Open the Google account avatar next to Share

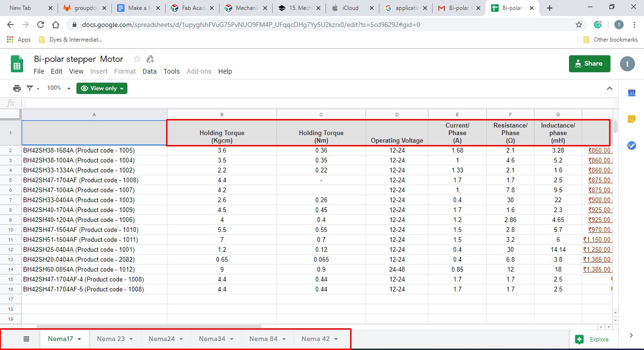[x=627, y=64]
